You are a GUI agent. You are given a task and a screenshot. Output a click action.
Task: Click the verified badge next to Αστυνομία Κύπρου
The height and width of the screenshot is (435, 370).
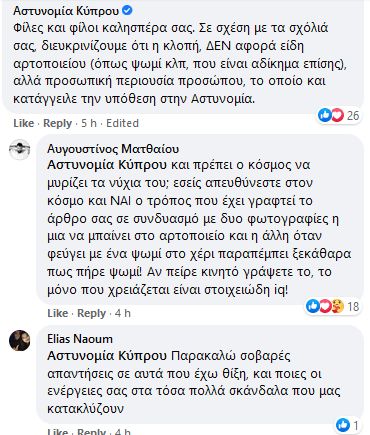[x=127, y=11]
